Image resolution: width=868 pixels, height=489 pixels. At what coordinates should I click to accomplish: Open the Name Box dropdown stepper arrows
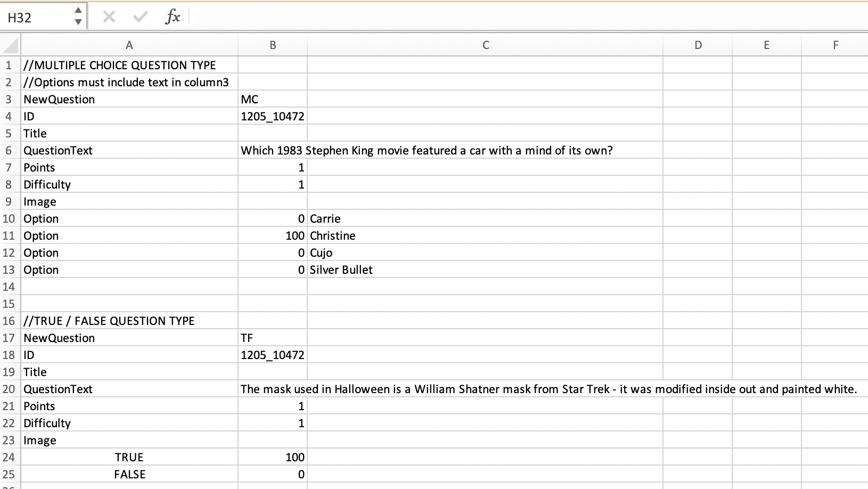pos(78,17)
